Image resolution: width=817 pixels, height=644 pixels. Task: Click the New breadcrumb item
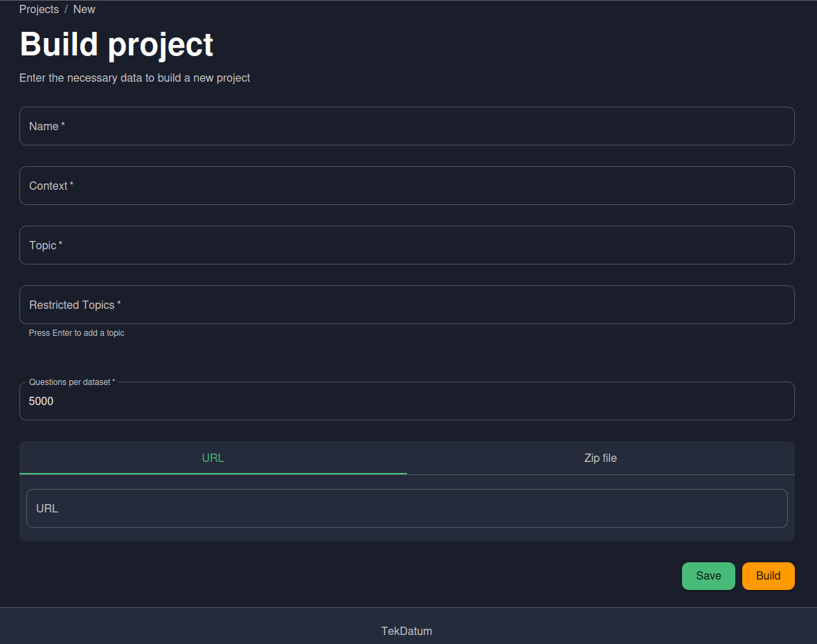tap(84, 10)
